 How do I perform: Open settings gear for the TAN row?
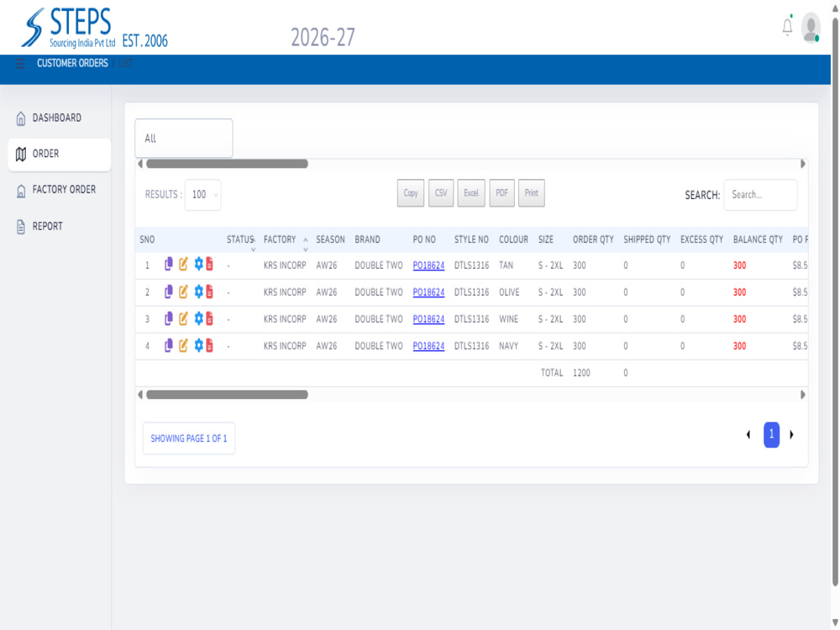[199, 264]
